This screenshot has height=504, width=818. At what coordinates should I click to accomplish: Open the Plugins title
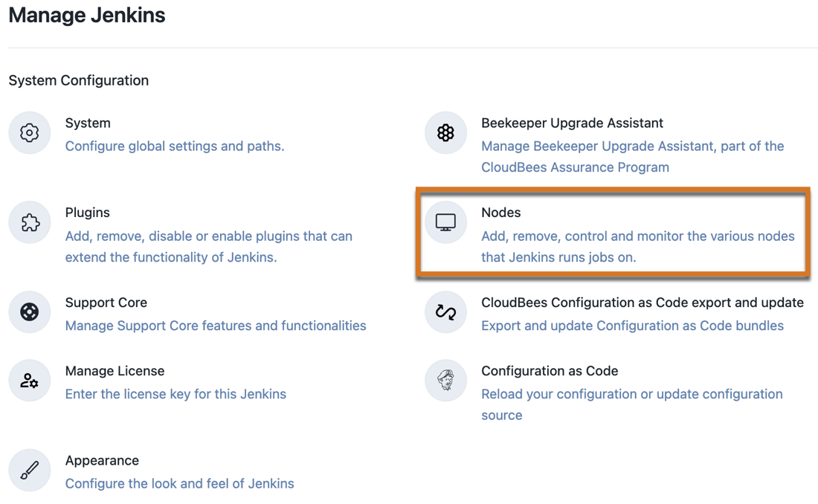click(x=87, y=213)
